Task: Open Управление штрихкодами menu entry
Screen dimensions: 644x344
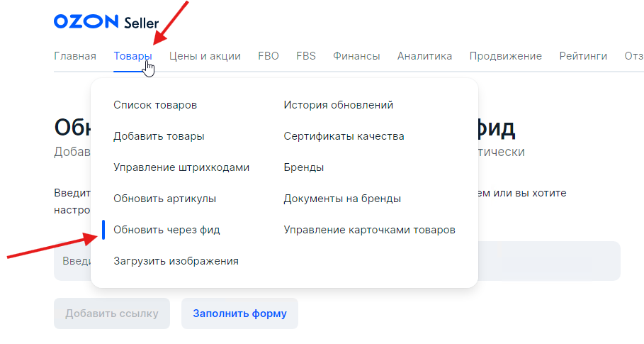Action: click(181, 167)
